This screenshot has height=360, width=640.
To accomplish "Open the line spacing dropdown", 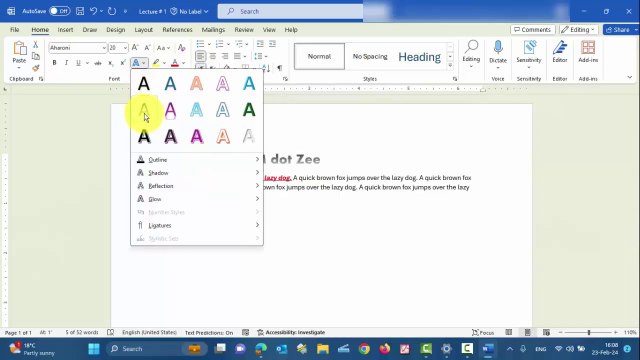I will pyautogui.click(x=260, y=56).
